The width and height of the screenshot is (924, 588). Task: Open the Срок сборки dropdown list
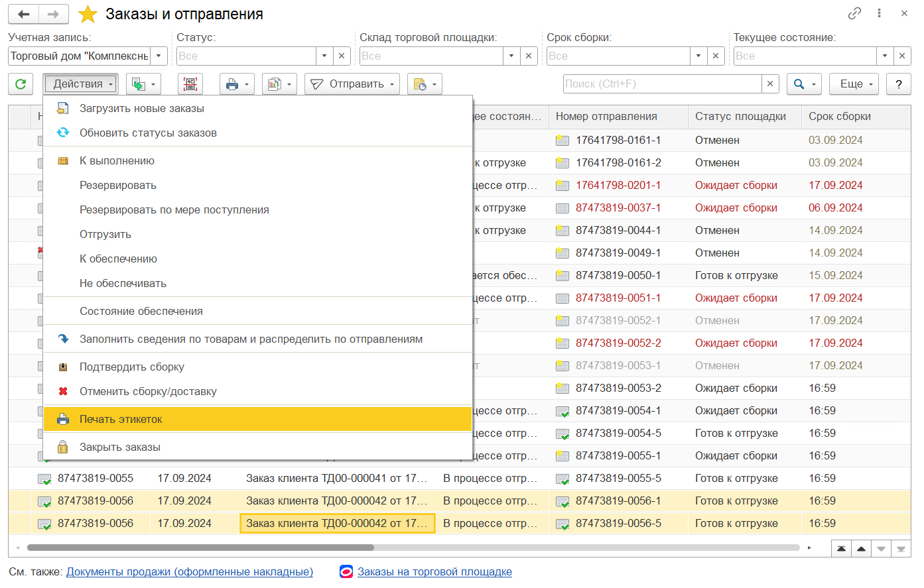point(698,56)
